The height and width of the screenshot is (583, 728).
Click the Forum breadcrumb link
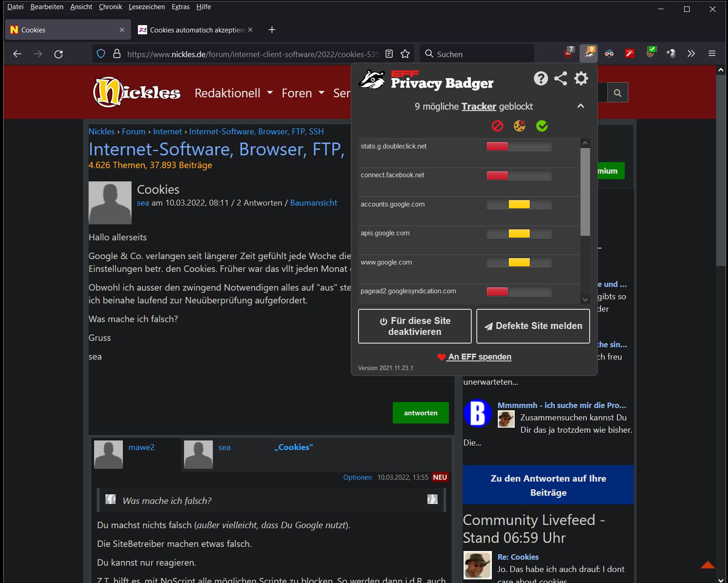pos(133,132)
